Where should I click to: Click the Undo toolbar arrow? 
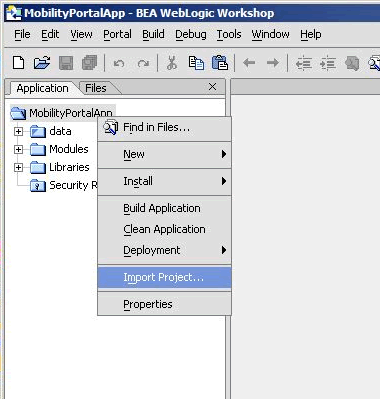coord(119,63)
